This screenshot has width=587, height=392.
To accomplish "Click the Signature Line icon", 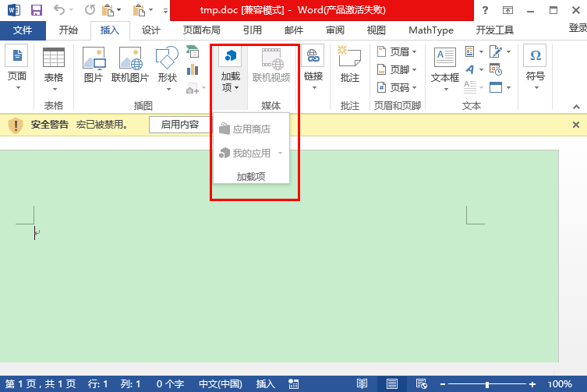I will 496,51.
